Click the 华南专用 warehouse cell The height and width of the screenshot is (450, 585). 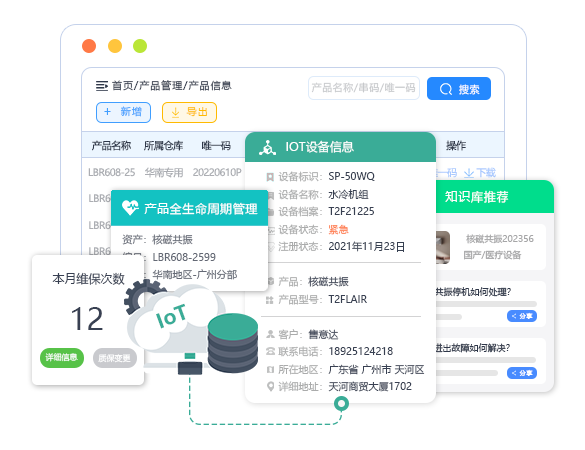(164, 172)
